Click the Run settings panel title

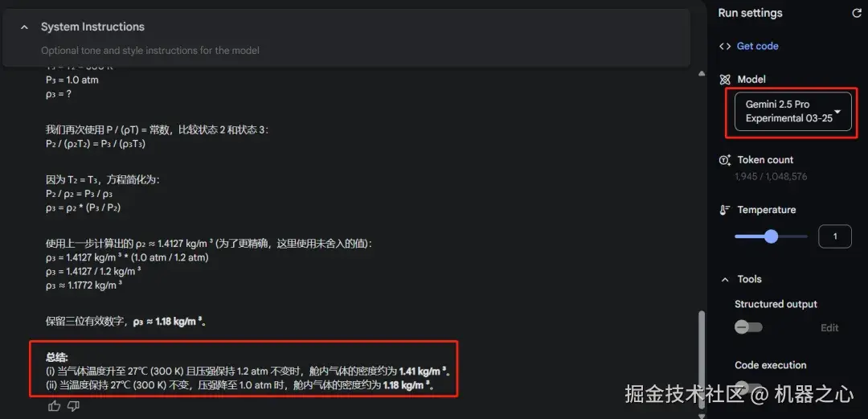750,14
